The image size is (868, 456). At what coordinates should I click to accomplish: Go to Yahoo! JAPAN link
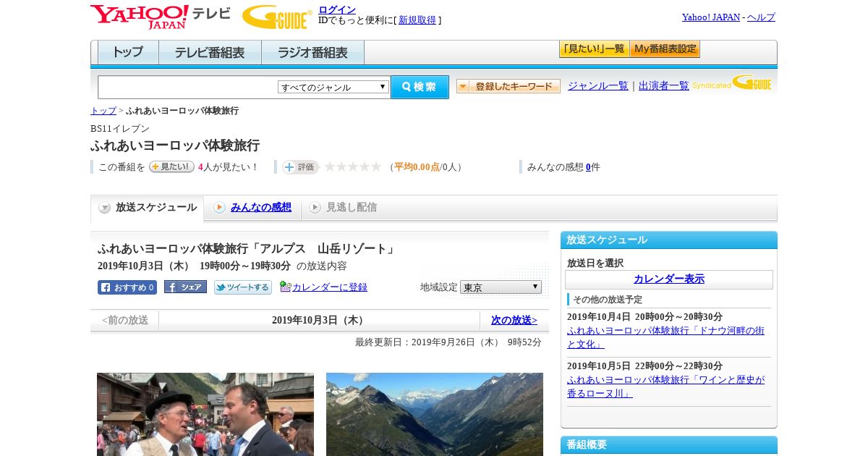pos(710,17)
